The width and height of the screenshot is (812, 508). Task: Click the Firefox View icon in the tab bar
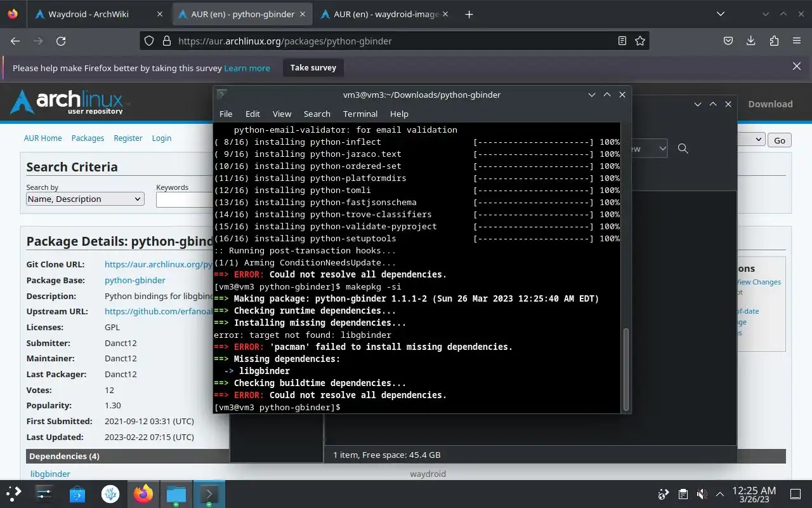coord(13,14)
